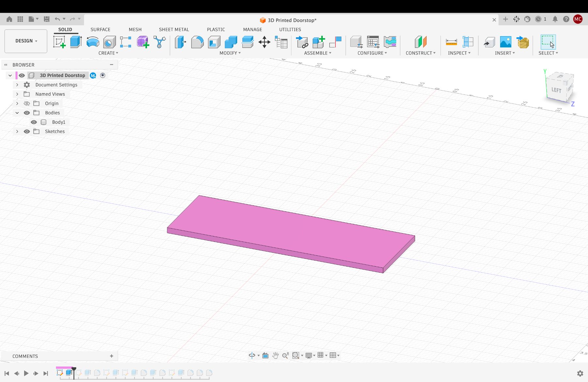This screenshot has height=382, width=588.
Task: Switch to the MESH tab
Action: 135,29
